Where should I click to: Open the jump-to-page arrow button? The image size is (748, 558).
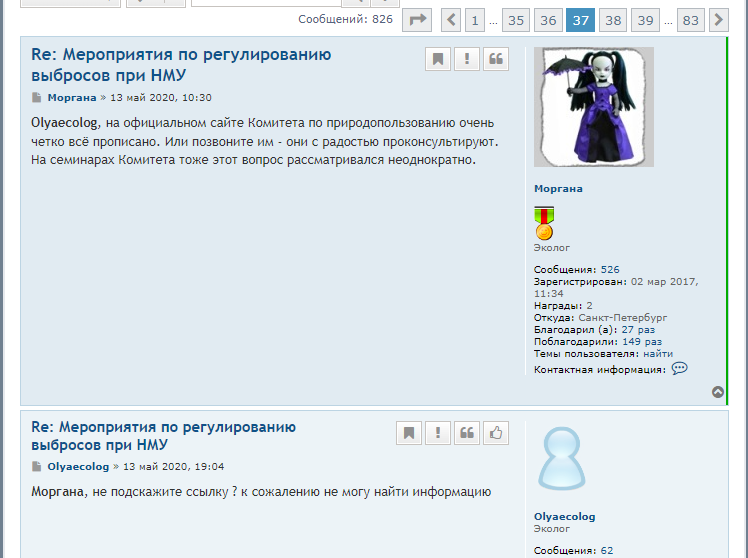pyautogui.click(x=418, y=20)
